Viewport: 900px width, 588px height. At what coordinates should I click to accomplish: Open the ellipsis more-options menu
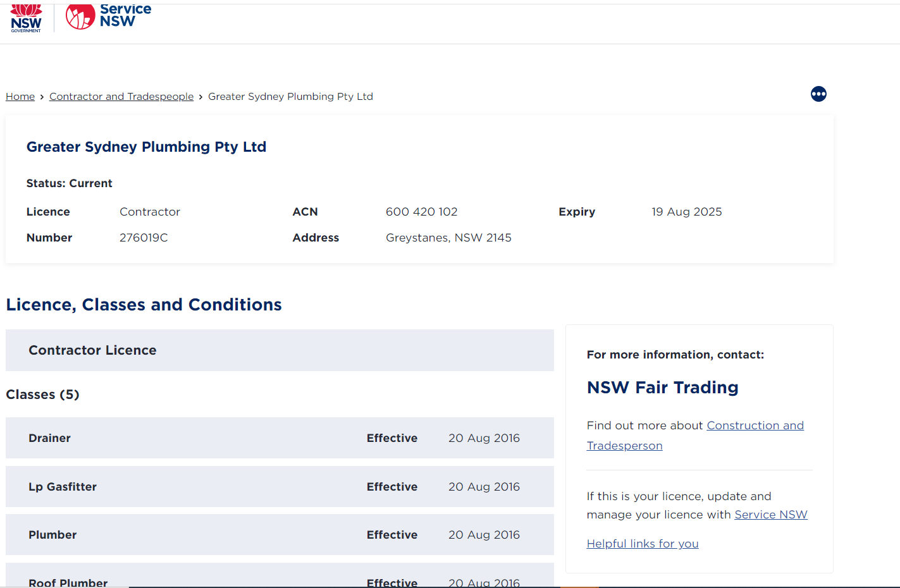[x=818, y=94]
